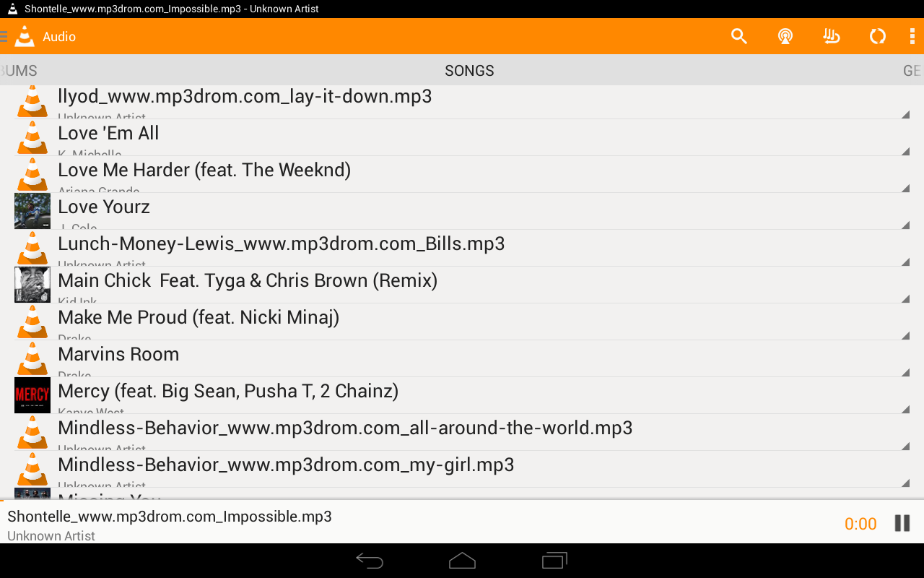Switch to the Albums tab
The width and height of the screenshot is (924, 578).
point(19,71)
